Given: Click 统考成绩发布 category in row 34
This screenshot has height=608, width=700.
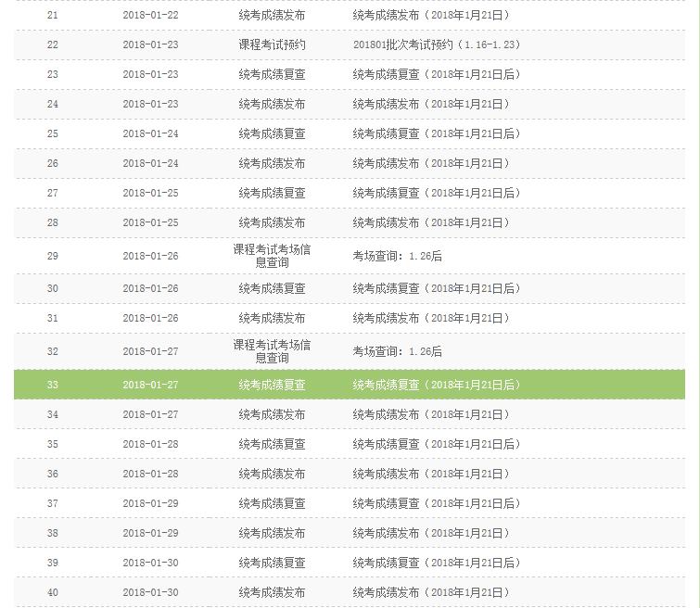Looking at the screenshot, I should [x=272, y=414].
